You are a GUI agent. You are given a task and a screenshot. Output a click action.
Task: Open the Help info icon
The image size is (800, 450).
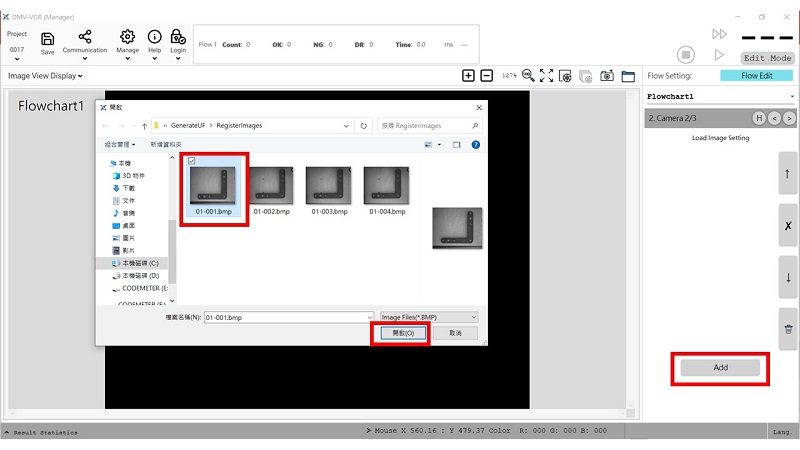(155, 37)
